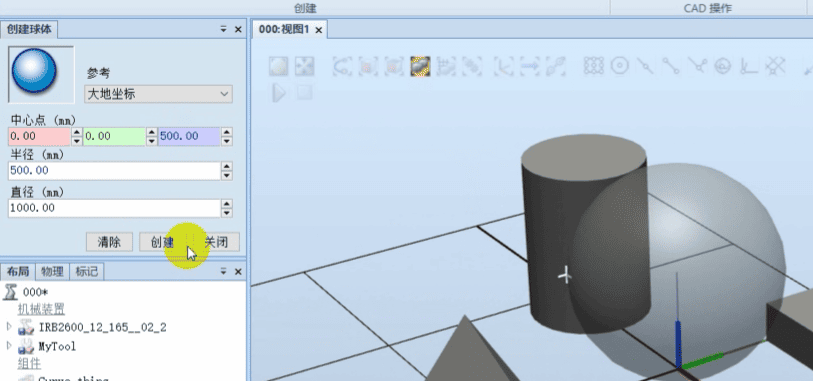
Task: Enable Snap Gravity mode
Action: 723,66
